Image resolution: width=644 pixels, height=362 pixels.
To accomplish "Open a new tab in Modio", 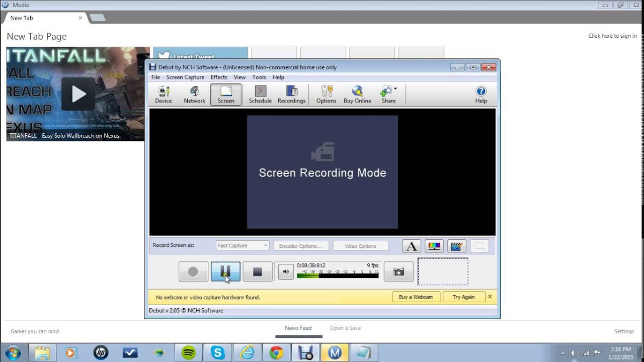I will coord(98,18).
